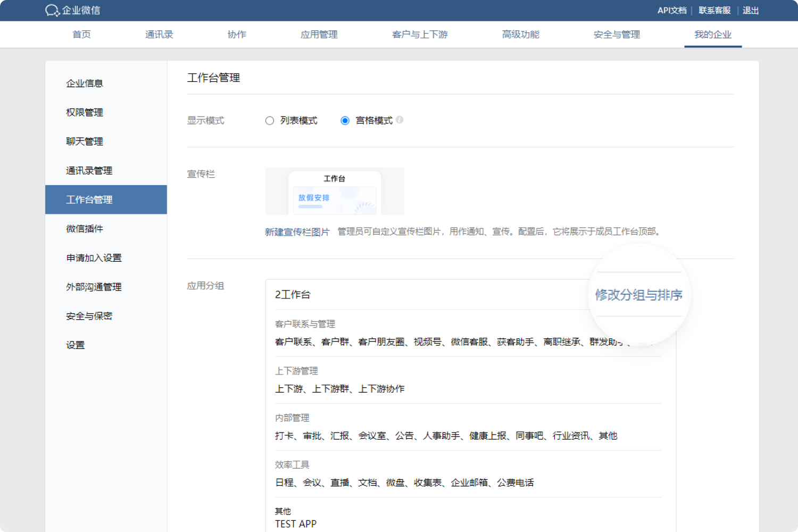Open the API文档 link
The image size is (798, 532).
point(671,10)
